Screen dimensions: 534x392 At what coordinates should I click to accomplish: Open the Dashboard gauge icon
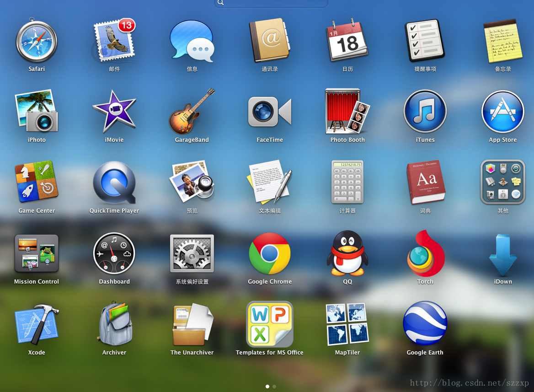coord(114,253)
